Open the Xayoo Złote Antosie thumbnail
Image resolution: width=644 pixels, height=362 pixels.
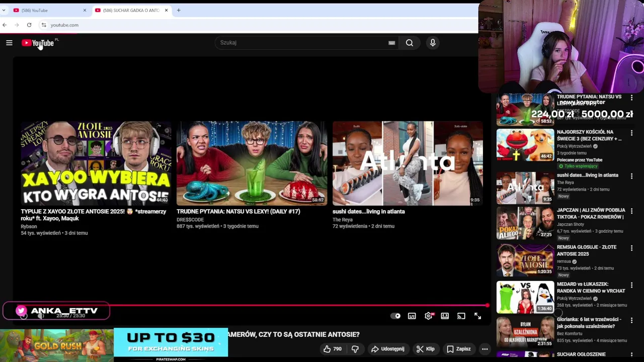click(96, 163)
